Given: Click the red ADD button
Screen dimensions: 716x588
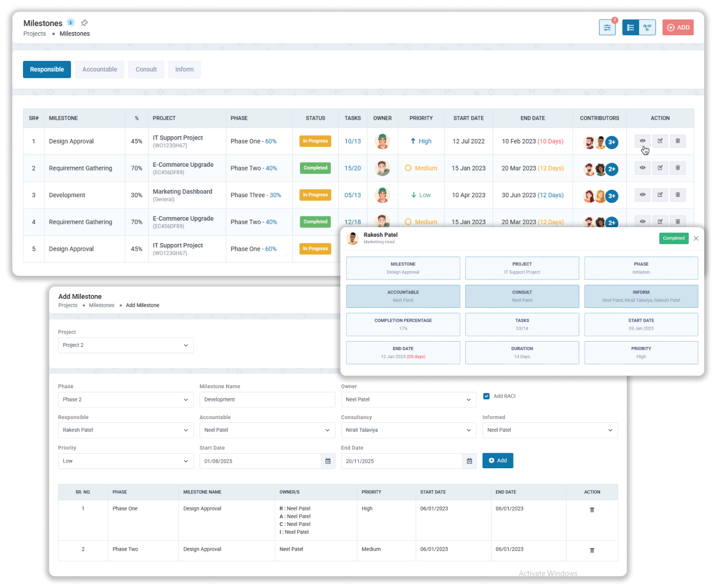Looking at the screenshot, I should (x=678, y=28).
